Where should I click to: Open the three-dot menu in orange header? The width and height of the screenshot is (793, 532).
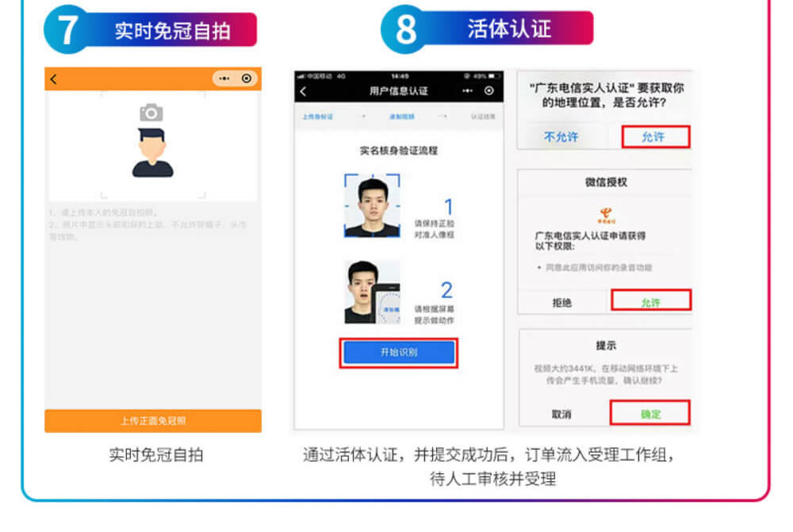click(x=224, y=78)
